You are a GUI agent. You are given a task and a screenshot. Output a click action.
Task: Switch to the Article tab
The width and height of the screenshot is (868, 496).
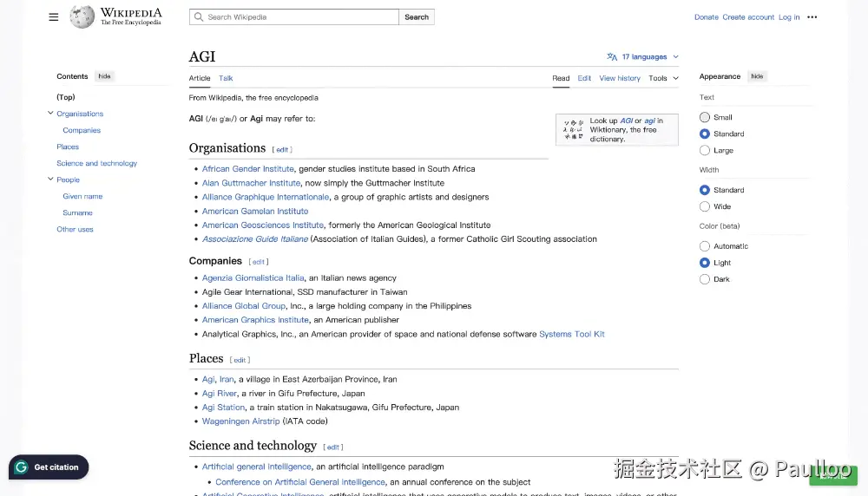point(200,79)
